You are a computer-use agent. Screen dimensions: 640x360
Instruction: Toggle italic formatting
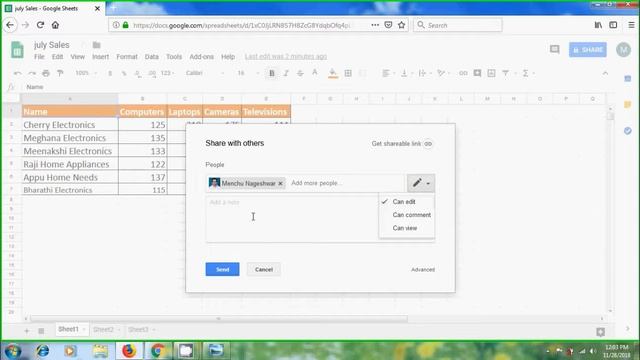click(x=286, y=73)
